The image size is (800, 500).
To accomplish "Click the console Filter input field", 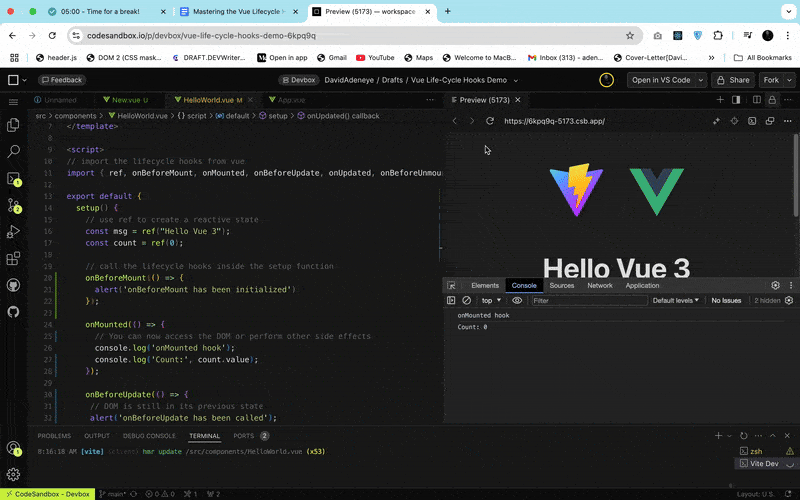I will click(589, 301).
